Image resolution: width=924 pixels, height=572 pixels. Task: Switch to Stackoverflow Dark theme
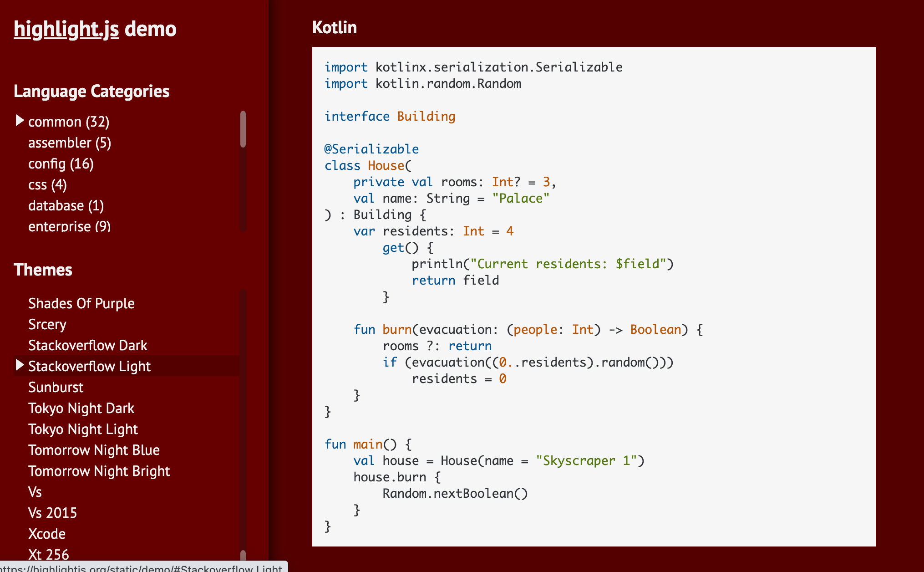88,345
